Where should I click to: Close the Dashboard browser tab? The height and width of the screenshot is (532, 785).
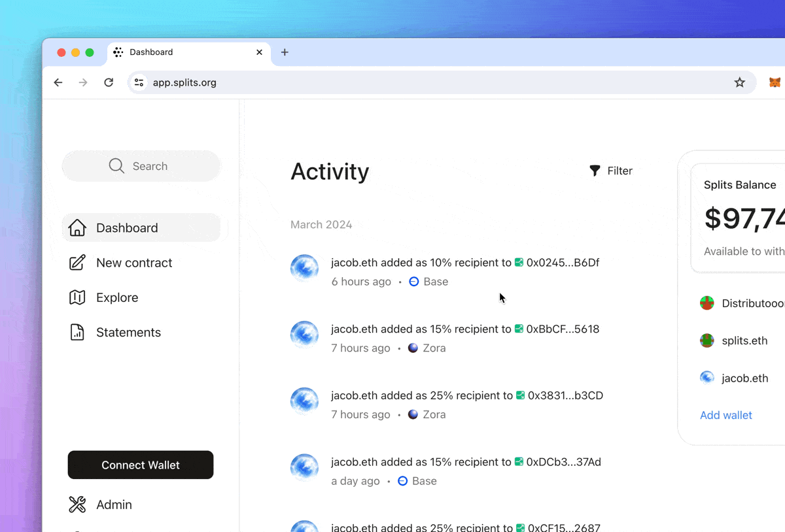point(259,52)
